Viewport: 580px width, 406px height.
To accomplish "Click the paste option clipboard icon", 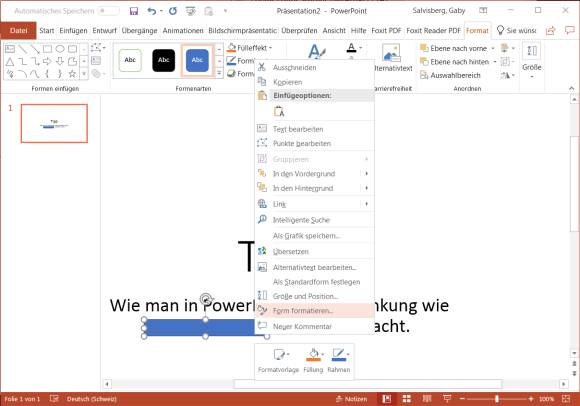I will [279, 111].
